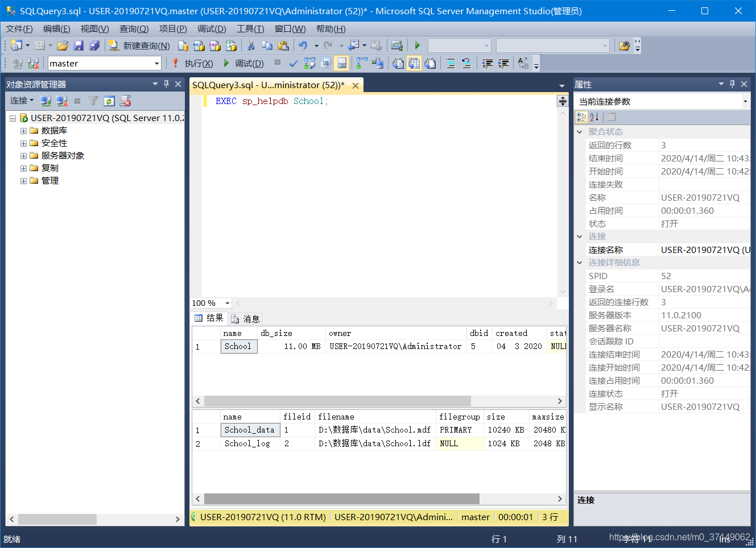Toggle Include Actual Execution Plan icon

pyautogui.click(x=362, y=63)
